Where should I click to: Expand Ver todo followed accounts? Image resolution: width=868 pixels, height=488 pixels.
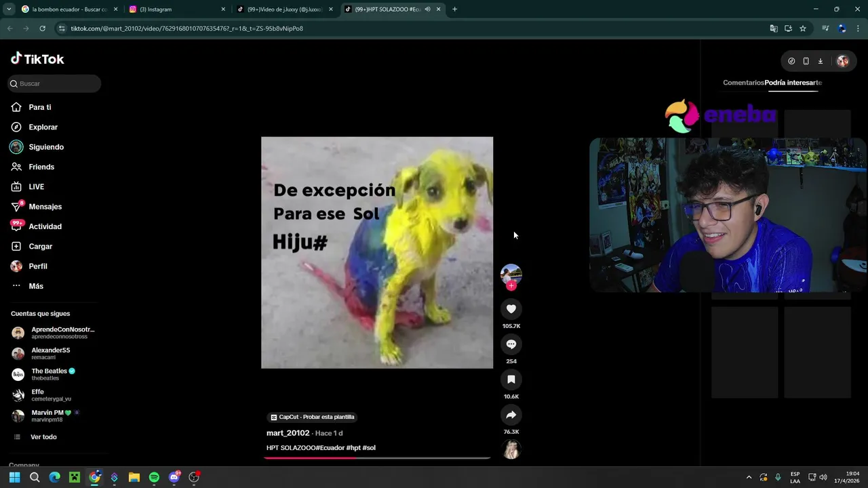click(x=43, y=437)
